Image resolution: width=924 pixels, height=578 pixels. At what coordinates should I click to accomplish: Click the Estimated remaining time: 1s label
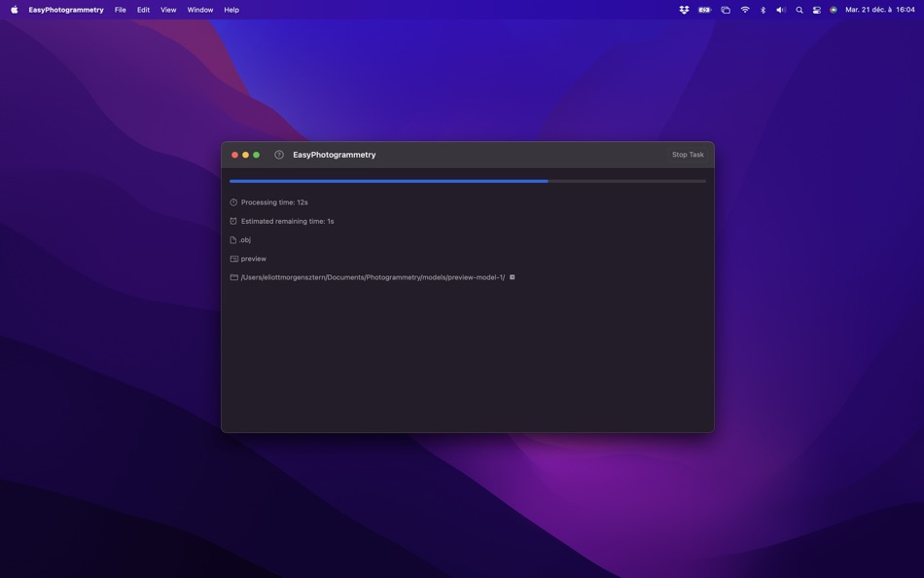pyautogui.click(x=287, y=221)
